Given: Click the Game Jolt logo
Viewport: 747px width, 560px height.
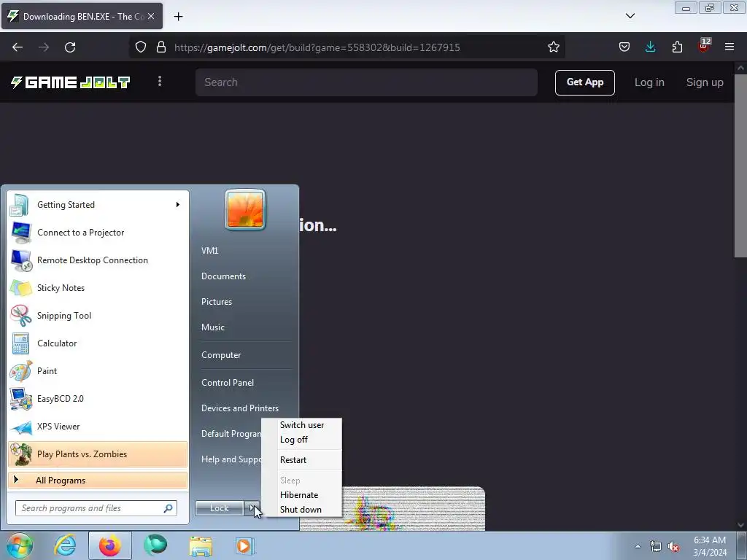Looking at the screenshot, I should tap(71, 82).
